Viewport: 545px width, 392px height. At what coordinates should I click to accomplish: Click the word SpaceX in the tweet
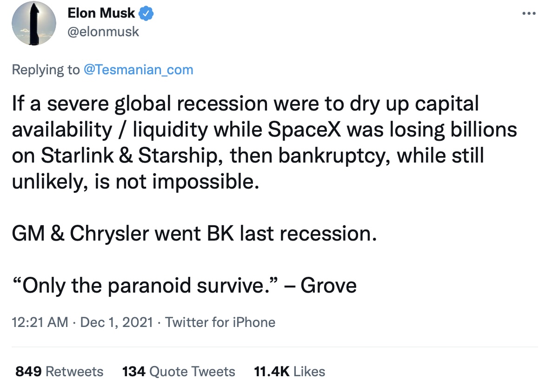(305, 130)
